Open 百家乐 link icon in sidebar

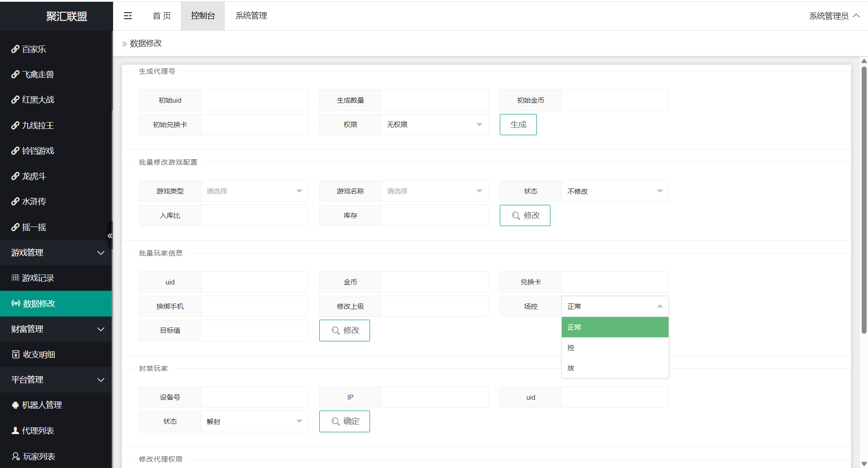coord(15,49)
